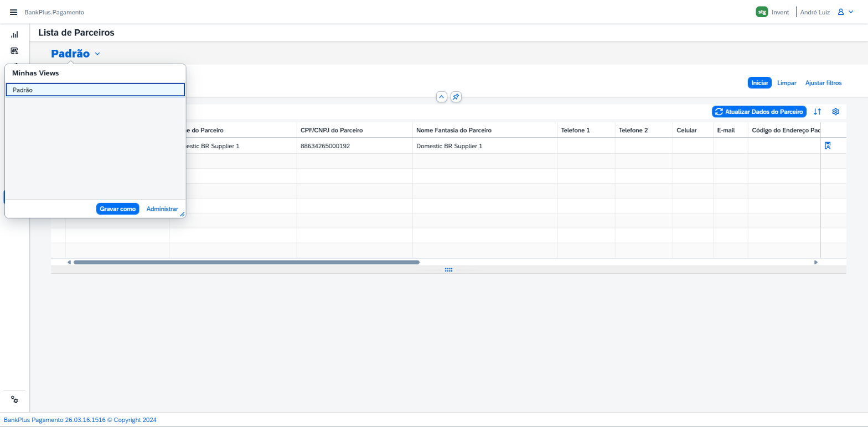This screenshot has height=427, width=868.
Task: Pin the filter header with the pin icon
Action: point(456,97)
